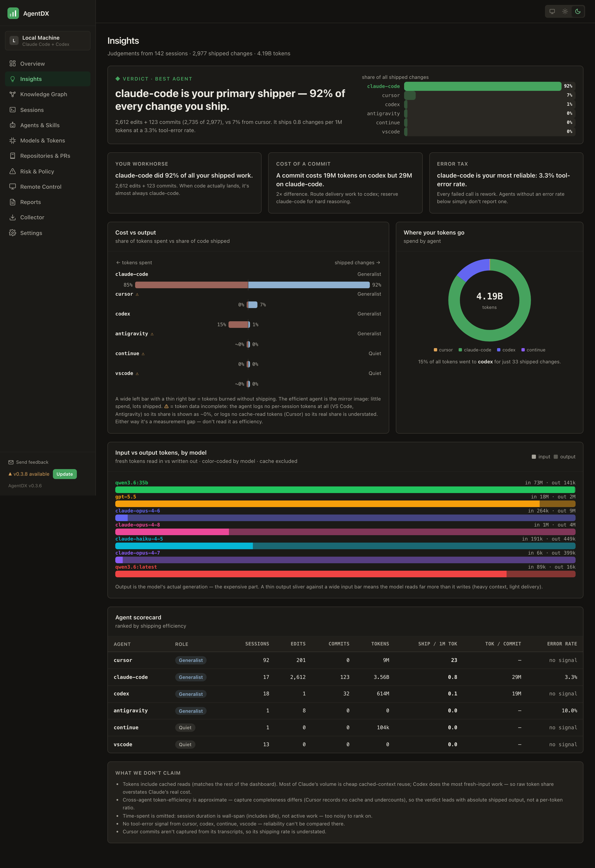Open the Overview page
This screenshot has width=595, height=868.
48,64
